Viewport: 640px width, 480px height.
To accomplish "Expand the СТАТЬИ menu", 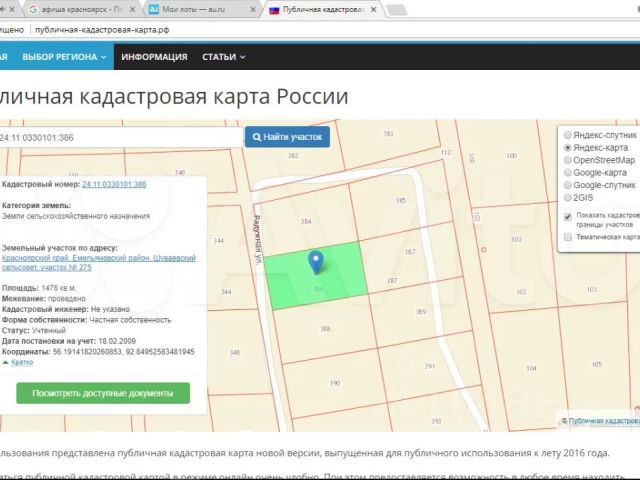I will pyautogui.click(x=223, y=57).
